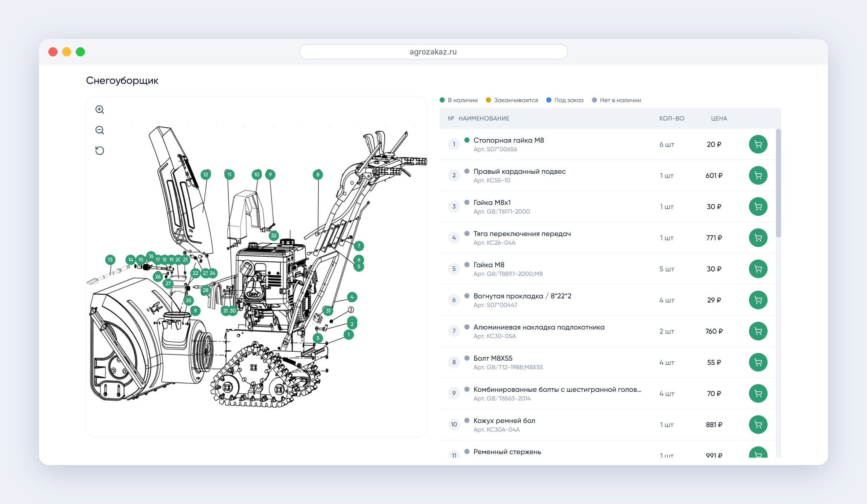The image size is (867, 504).
Task: Add Стопорная гайка М8 to cart
Action: click(x=758, y=144)
